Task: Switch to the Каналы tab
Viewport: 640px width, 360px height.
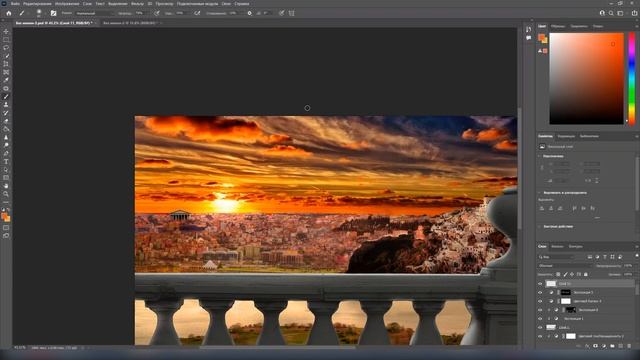Action: coord(557,247)
